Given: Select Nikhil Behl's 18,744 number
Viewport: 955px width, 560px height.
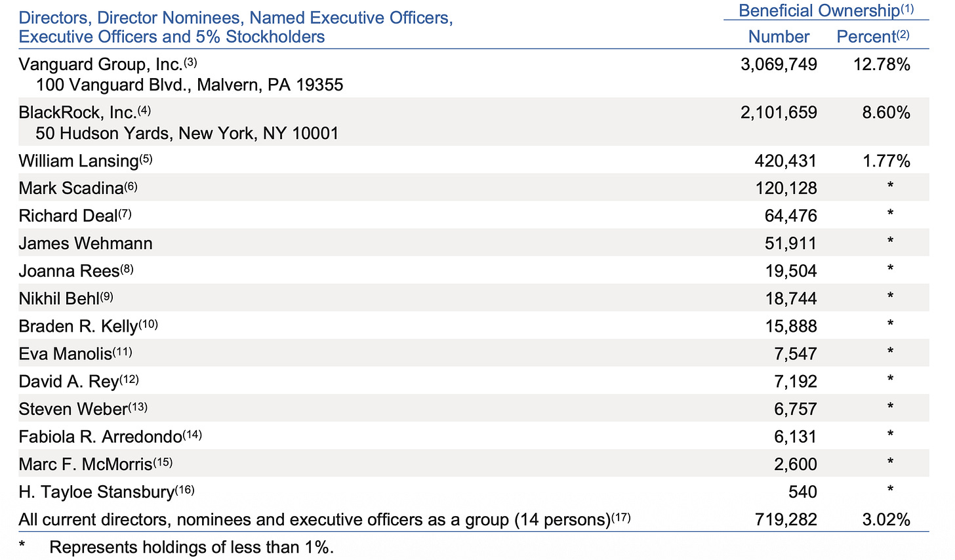Looking at the screenshot, I should [791, 298].
